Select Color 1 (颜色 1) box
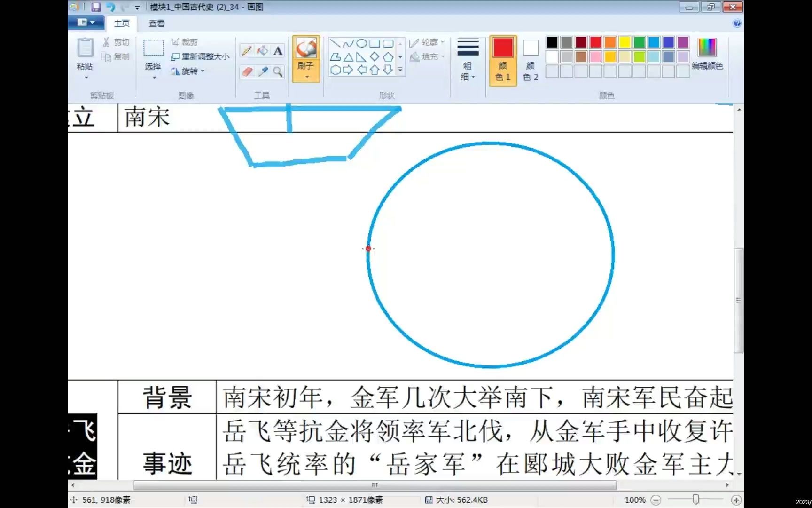The height and width of the screenshot is (508, 812). pos(503,60)
